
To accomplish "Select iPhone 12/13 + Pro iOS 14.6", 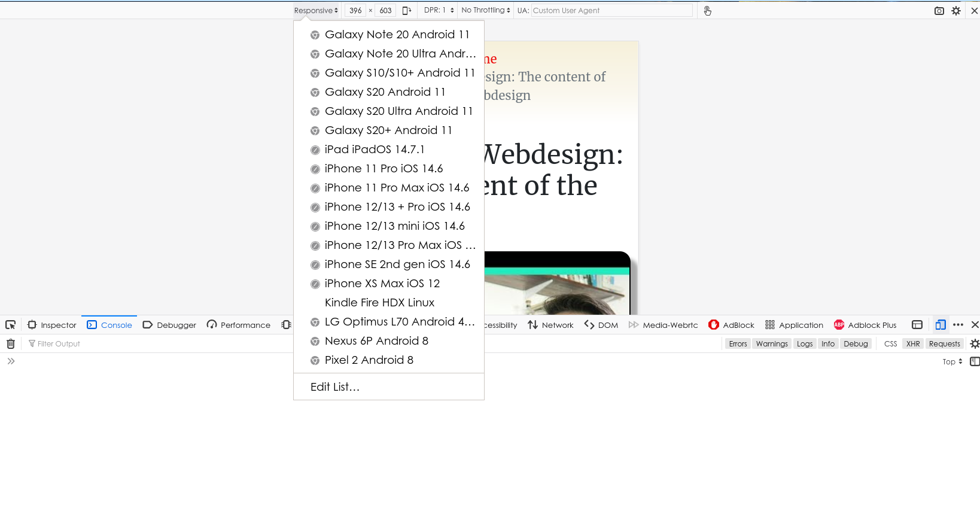I will pos(389,207).
